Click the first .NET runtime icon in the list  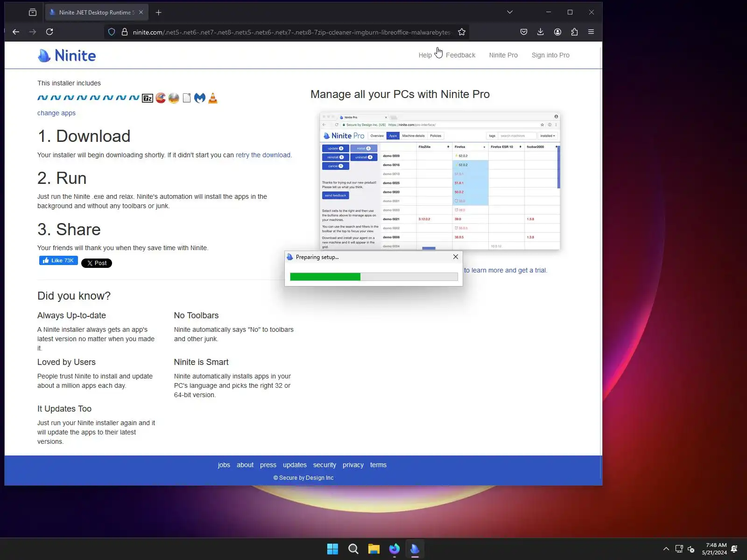(42, 98)
